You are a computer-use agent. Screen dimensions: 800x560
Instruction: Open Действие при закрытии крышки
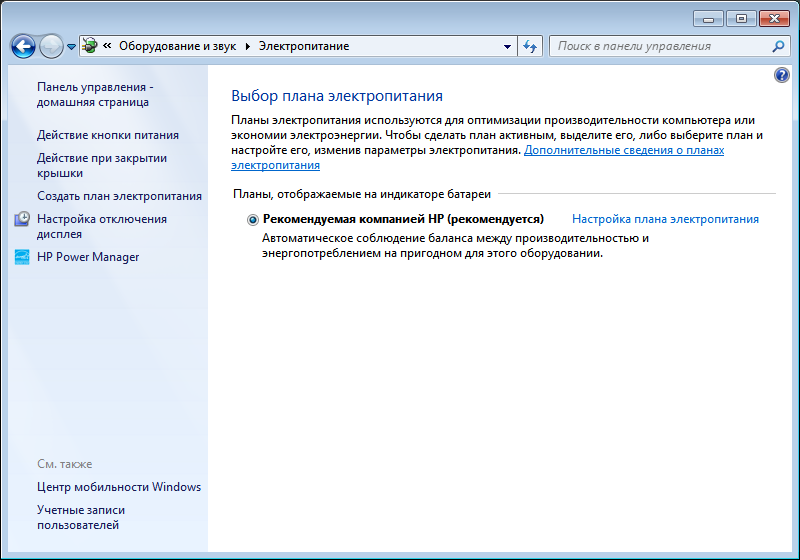click(x=102, y=165)
